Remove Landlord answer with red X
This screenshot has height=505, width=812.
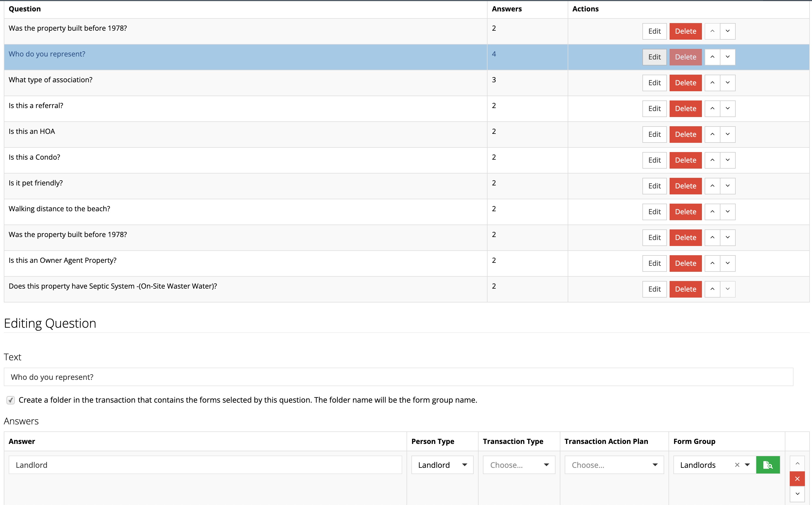tap(797, 479)
